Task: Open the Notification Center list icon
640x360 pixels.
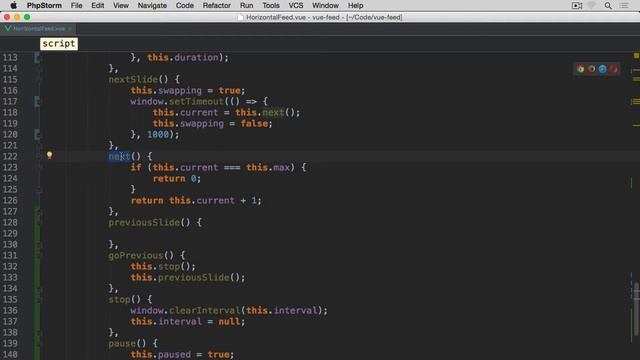Action: pyautogui.click(x=624, y=6)
